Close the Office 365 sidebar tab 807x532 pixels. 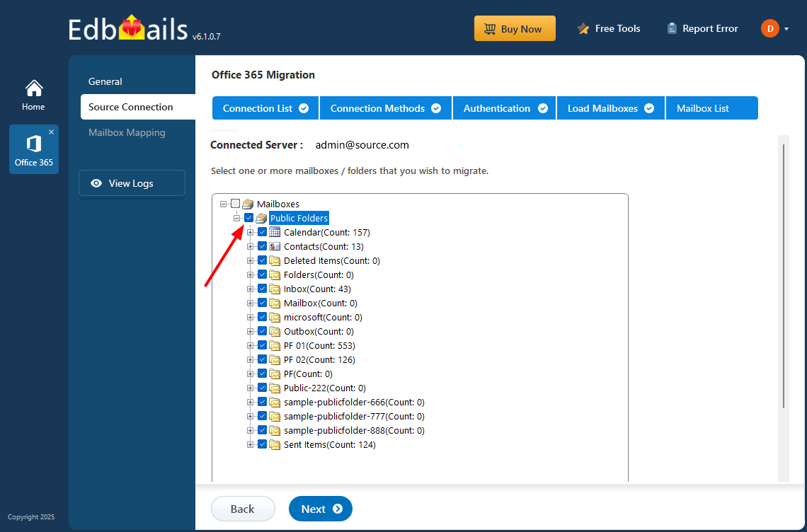pyautogui.click(x=52, y=132)
